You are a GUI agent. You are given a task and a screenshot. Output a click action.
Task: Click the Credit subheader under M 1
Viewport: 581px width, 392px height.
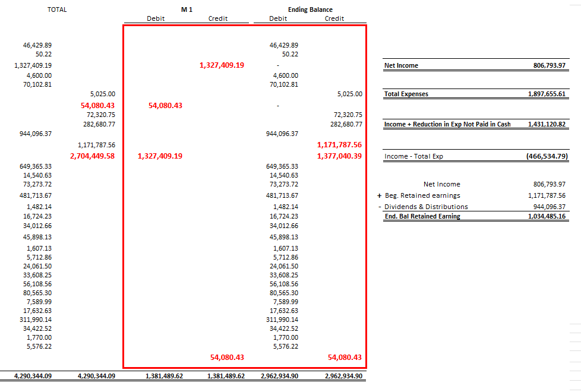pos(218,18)
